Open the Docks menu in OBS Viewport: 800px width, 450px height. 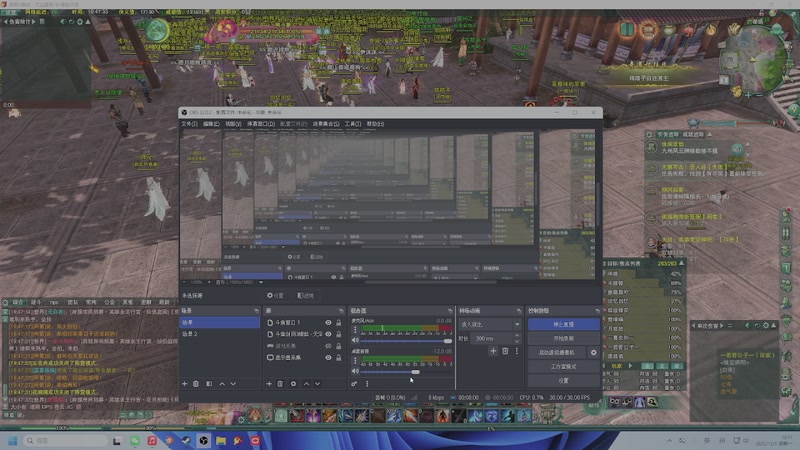coord(261,124)
